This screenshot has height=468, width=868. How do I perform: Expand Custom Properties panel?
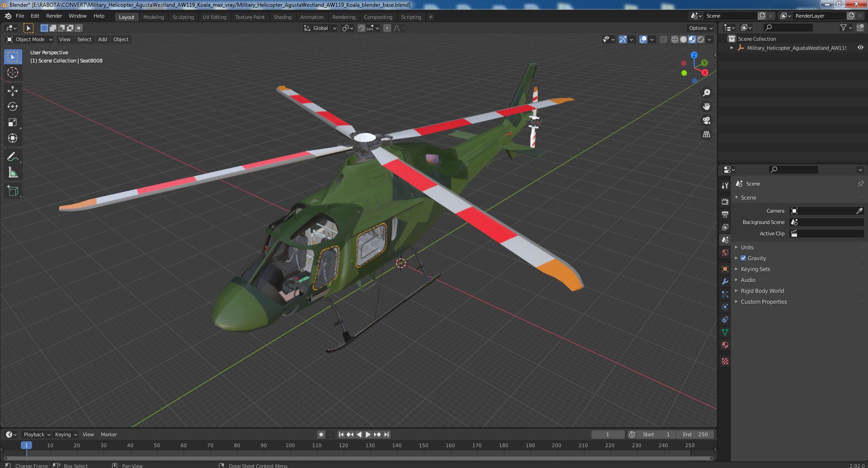(x=764, y=301)
